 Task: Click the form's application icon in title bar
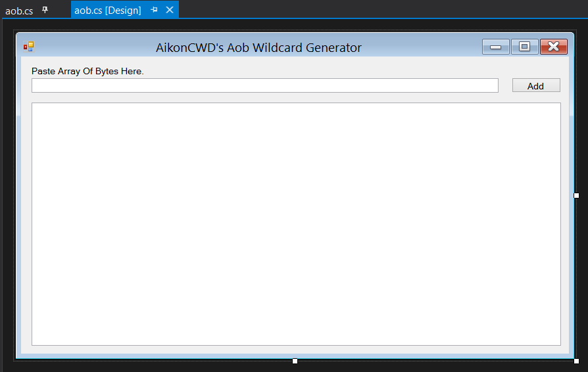(x=28, y=47)
